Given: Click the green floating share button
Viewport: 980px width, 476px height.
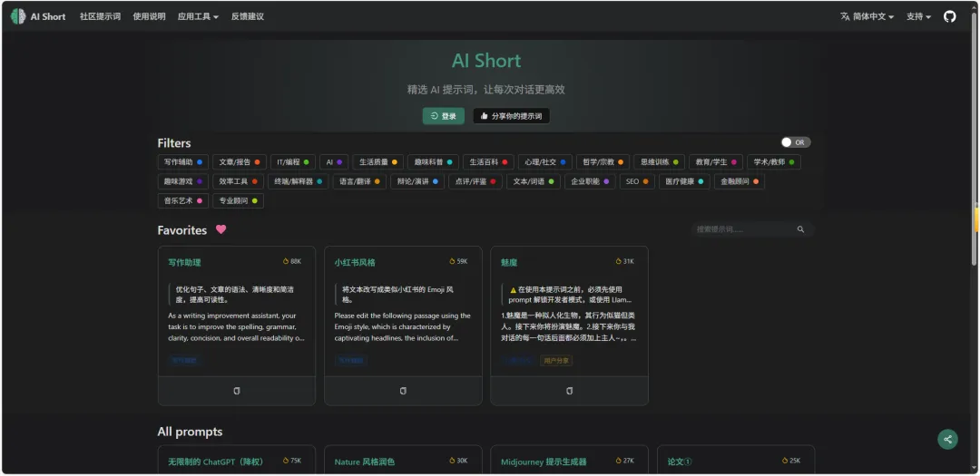Looking at the screenshot, I should [947, 439].
